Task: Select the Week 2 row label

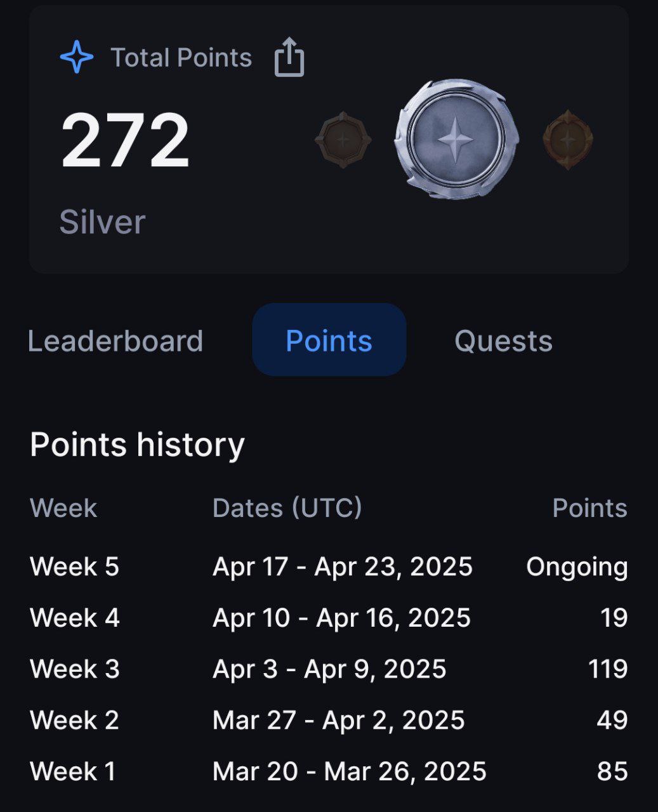Action: pyautogui.click(x=75, y=720)
